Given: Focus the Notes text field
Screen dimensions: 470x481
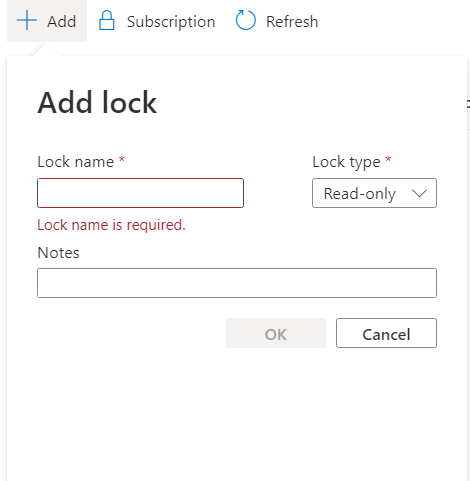Looking at the screenshot, I should click(x=237, y=283).
